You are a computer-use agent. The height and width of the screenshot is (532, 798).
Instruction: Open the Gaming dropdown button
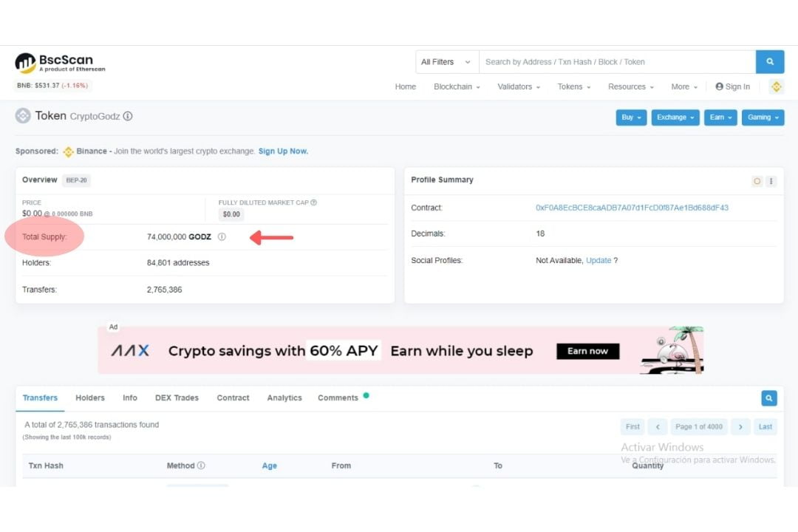[x=763, y=117]
